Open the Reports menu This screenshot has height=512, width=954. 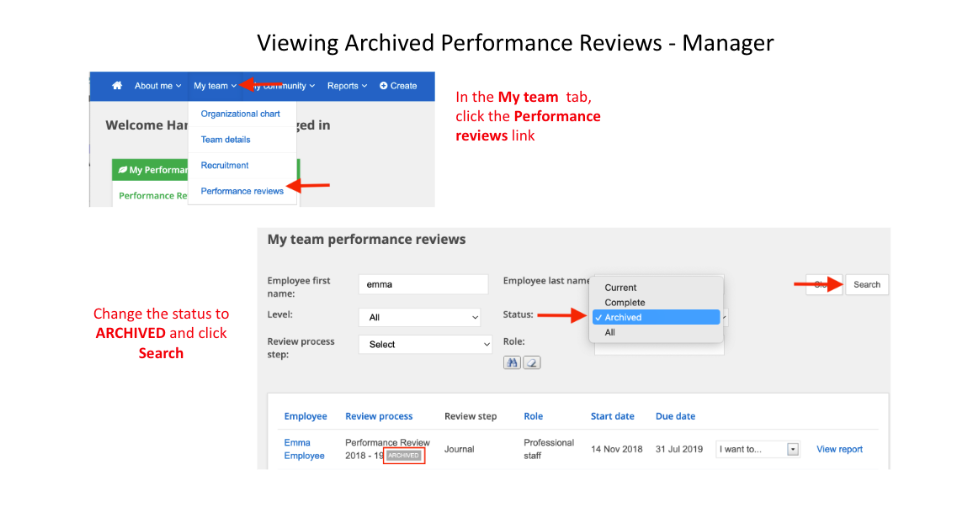click(347, 86)
